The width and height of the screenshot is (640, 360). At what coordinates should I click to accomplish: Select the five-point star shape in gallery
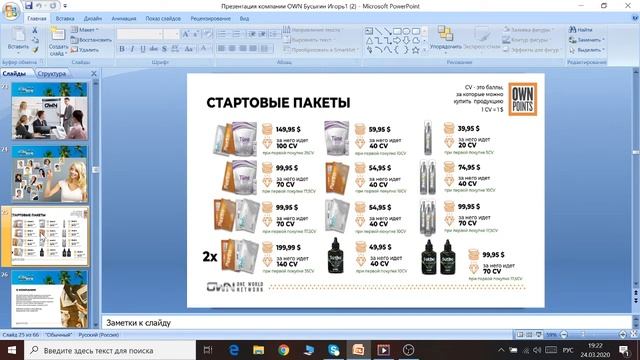[416, 50]
